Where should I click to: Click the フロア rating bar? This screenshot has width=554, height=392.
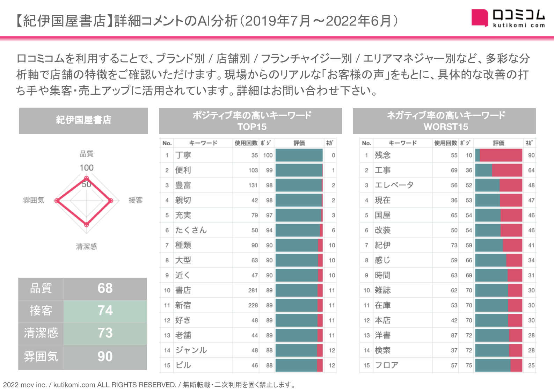pos(499,365)
